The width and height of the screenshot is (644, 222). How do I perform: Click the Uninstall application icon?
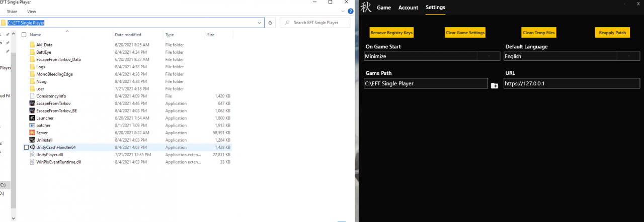32,140
